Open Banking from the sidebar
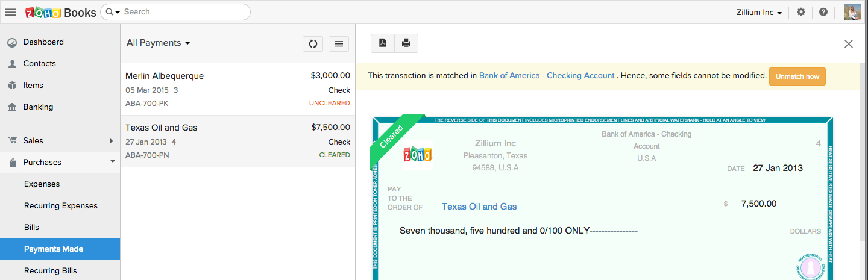Image resolution: width=868 pixels, height=280 pixels. 38,107
